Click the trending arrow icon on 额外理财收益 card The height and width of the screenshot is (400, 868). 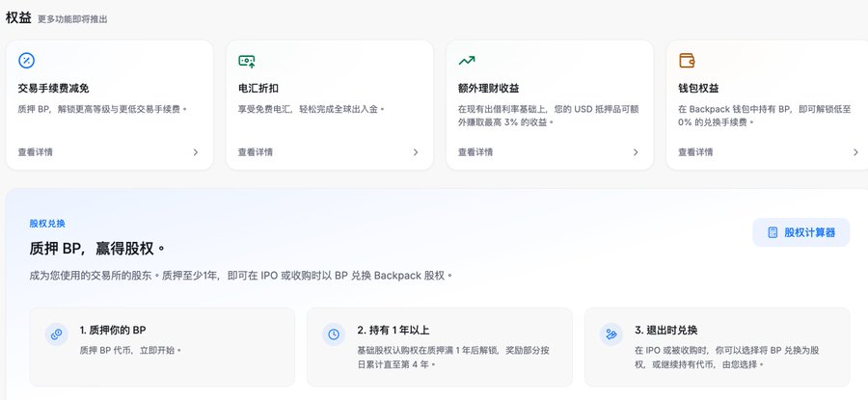click(467, 61)
